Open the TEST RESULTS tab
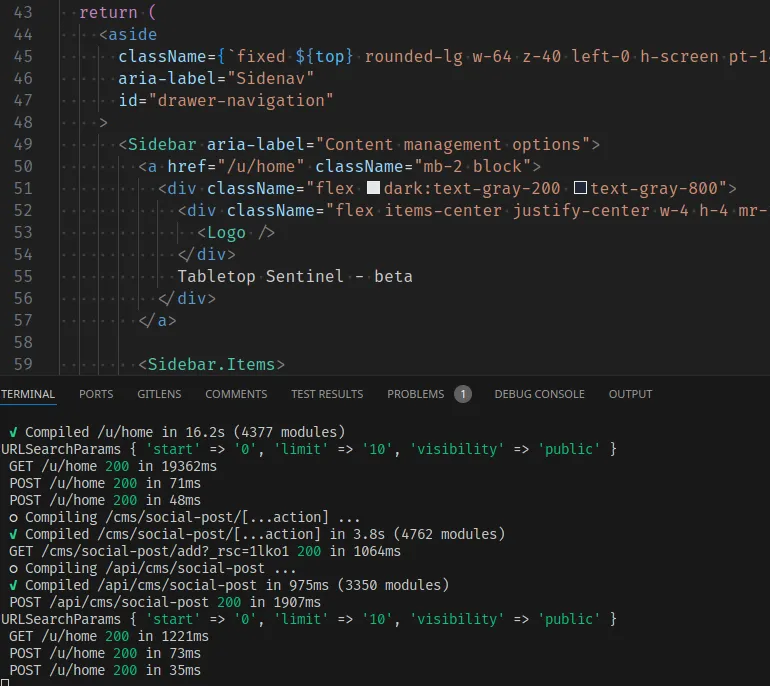Image resolution: width=770 pixels, height=686 pixels. [327, 394]
